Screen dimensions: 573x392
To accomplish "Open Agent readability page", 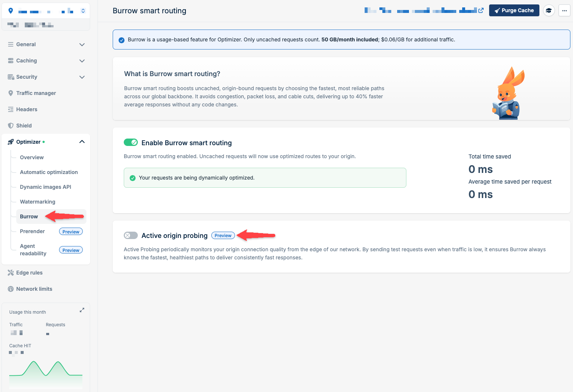I will (33, 250).
